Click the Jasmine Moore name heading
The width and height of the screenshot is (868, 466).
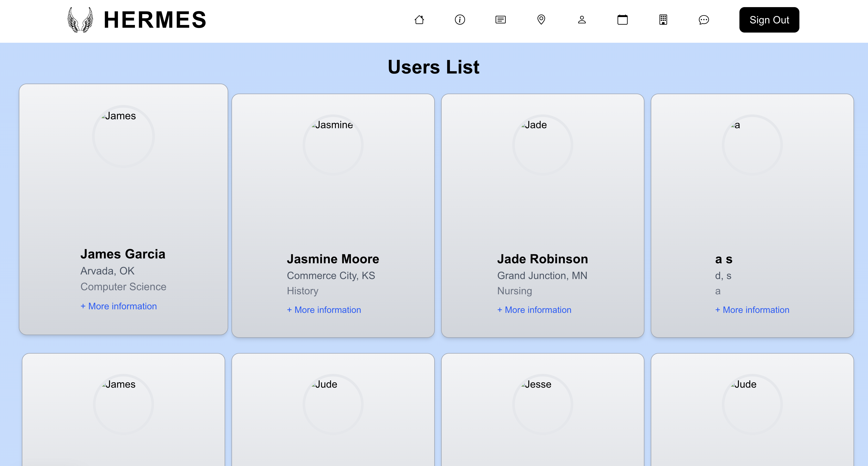point(333,259)
